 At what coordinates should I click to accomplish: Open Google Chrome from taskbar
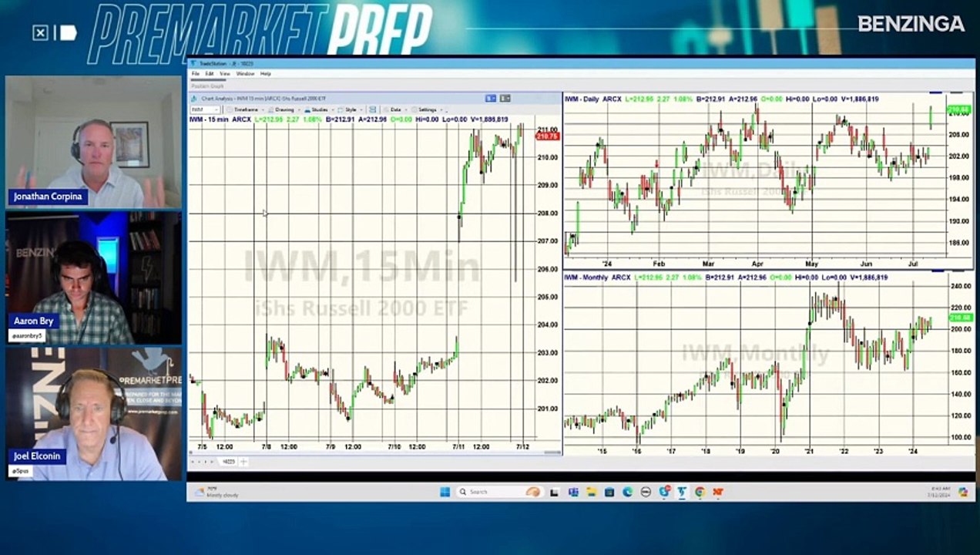coord(700,492)
